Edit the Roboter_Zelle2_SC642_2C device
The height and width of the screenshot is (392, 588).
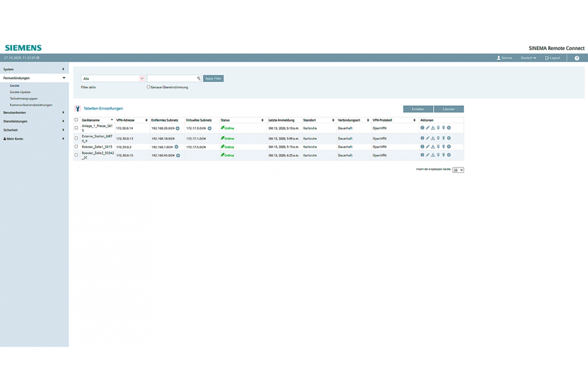[x=427, y=155]
